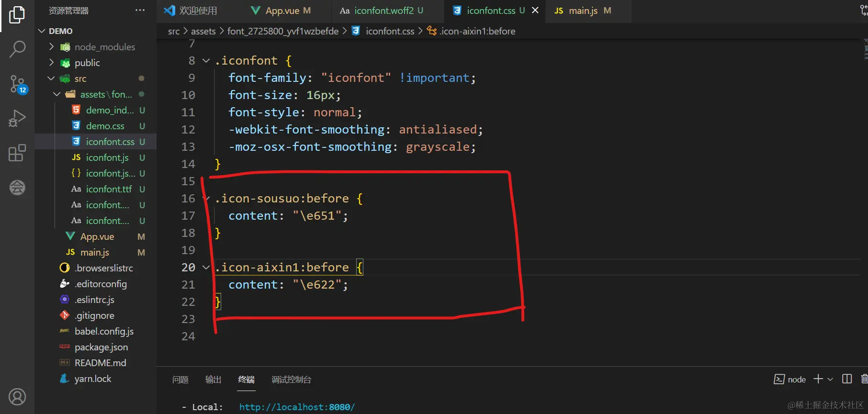Close the iconfont.css editor tab
Screen dimensions: 868x414
click(535, 11)
